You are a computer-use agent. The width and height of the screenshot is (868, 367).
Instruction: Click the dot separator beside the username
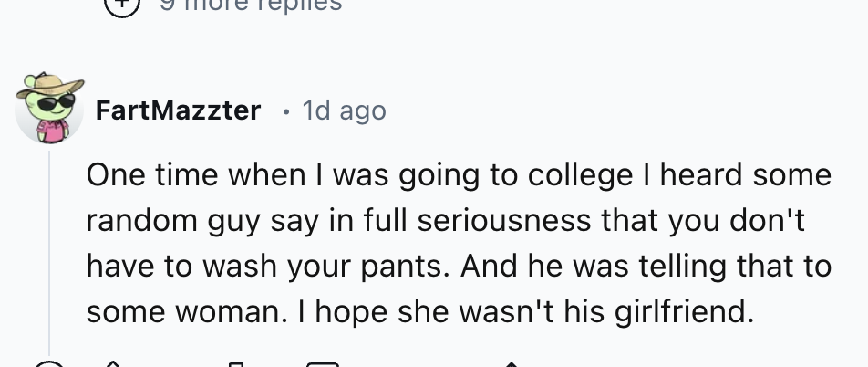pyautogui.click(x=286, y=111)
